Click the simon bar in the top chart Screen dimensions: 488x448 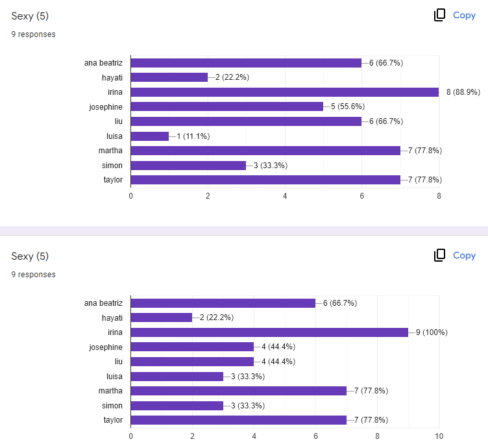tap(188, 166)
